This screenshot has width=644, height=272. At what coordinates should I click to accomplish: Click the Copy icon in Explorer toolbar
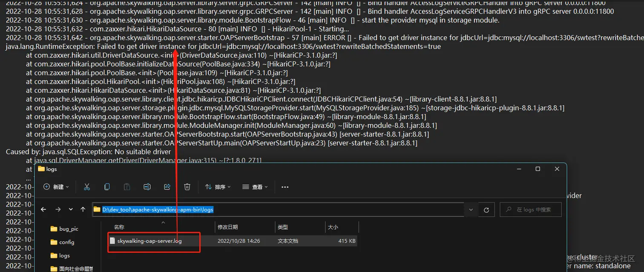click(x=107, y=187)
